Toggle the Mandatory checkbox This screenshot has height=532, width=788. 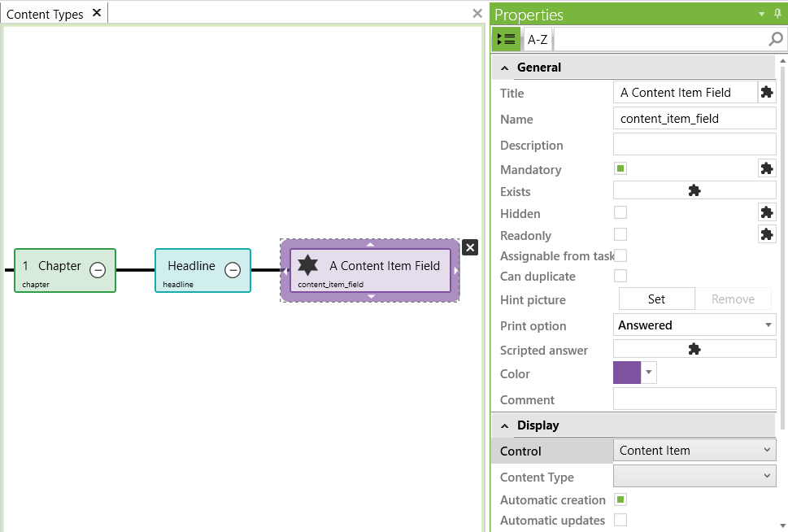(x=620, y=168)
